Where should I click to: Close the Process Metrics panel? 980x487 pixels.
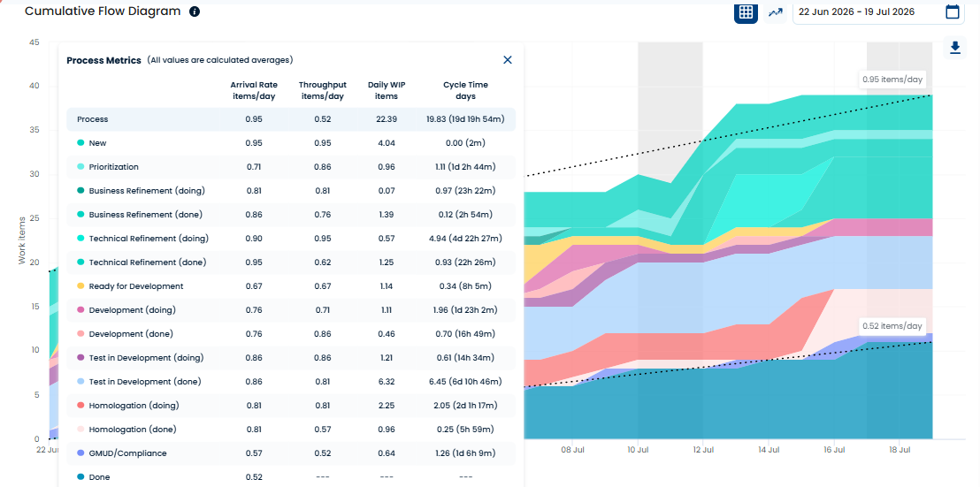[508, 60]
